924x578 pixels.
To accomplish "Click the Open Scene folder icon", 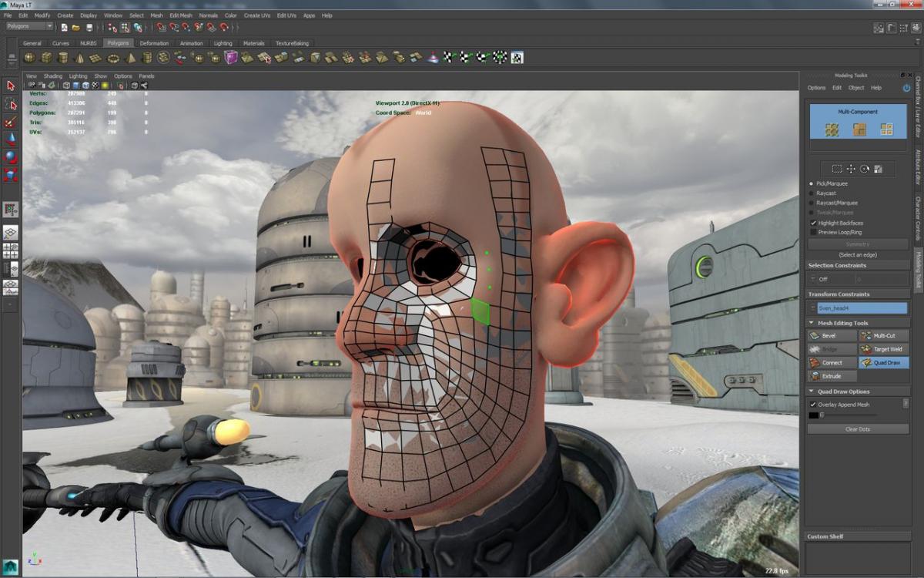I will [x=76, y=28].
